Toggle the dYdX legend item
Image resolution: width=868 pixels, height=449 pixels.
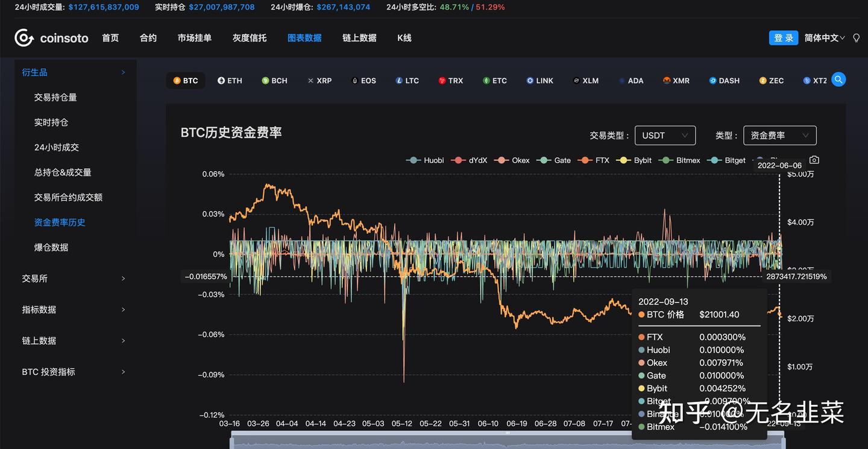[469, 160]
